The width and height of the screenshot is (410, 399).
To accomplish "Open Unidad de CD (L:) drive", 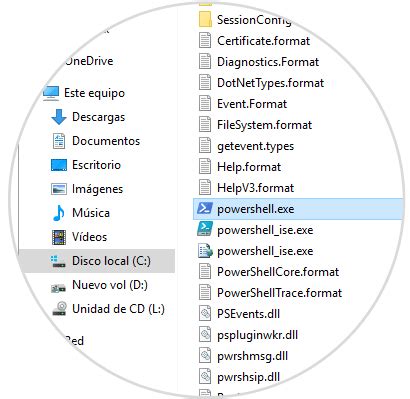I will click(x=118, y=309).
